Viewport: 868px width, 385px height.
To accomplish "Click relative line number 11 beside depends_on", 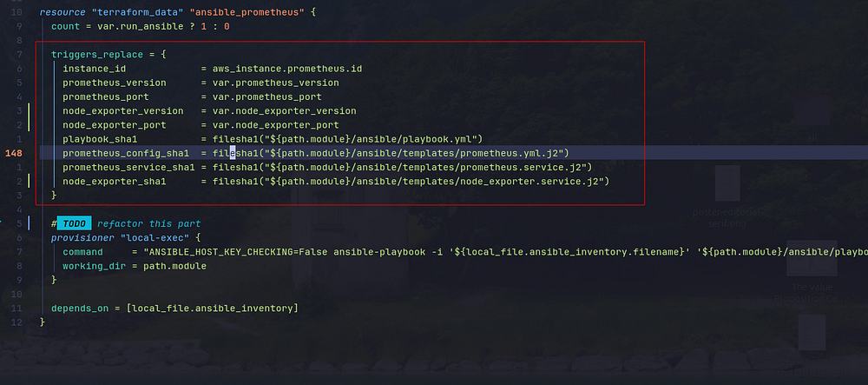I will tap(16, 308).
